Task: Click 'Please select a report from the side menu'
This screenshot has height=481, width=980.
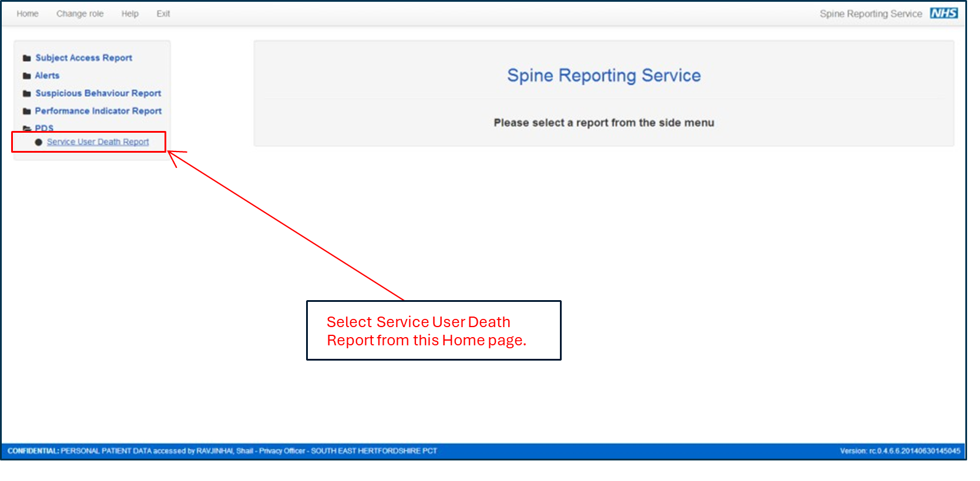Action: 604,123
